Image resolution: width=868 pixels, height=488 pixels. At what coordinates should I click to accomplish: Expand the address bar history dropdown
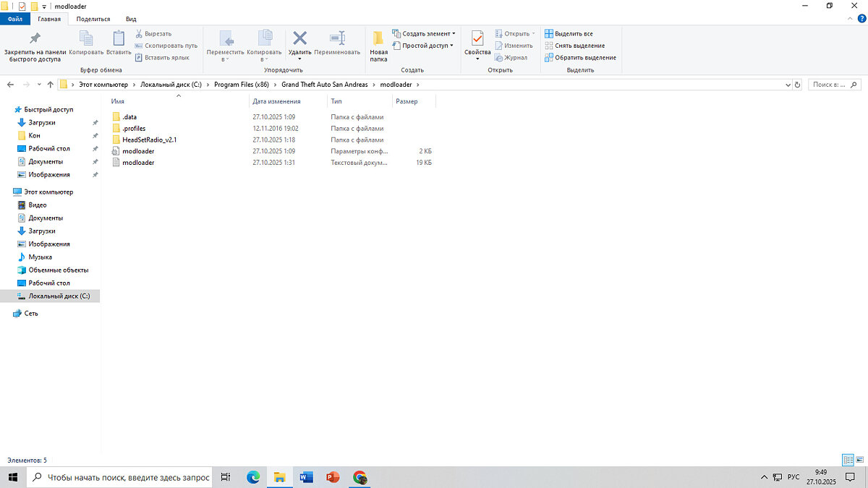click(x=788, y=85)
